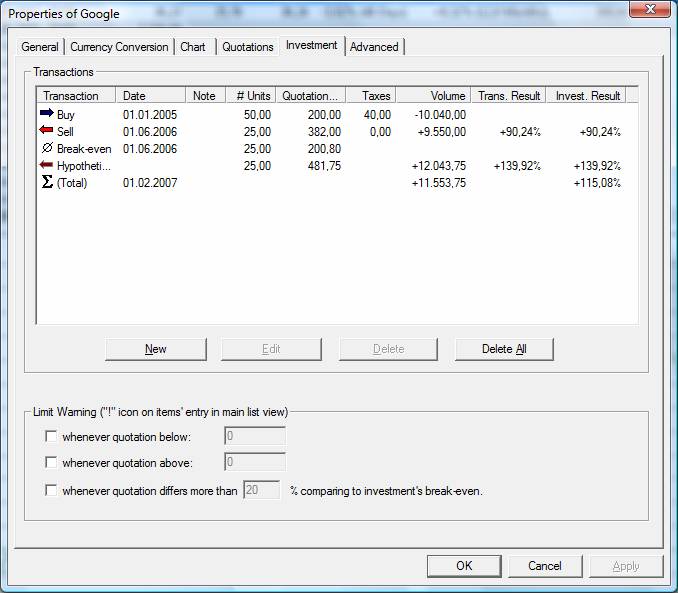Click the volume value +9.550,00
The image size is (678, 593).
[441, 131]
